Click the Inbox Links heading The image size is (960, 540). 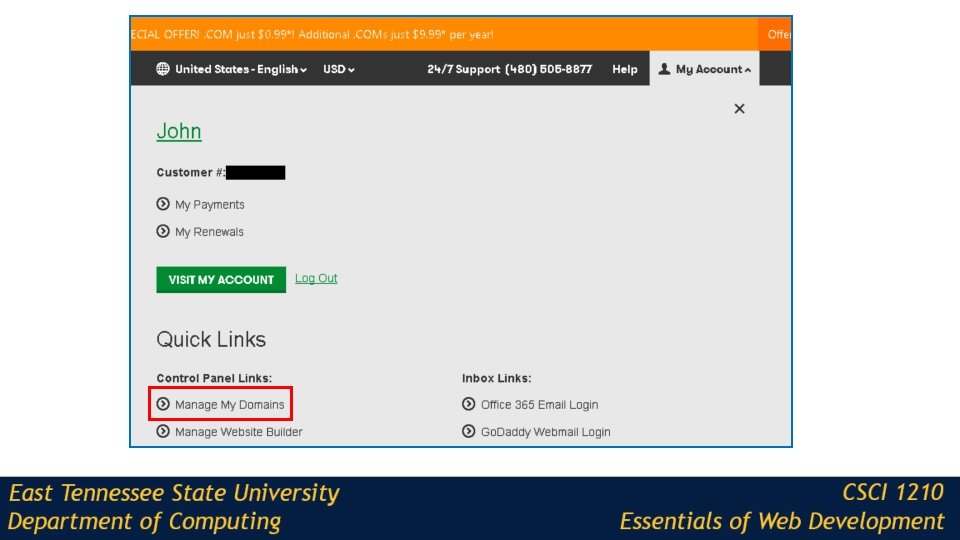click(x=497, y=378)
